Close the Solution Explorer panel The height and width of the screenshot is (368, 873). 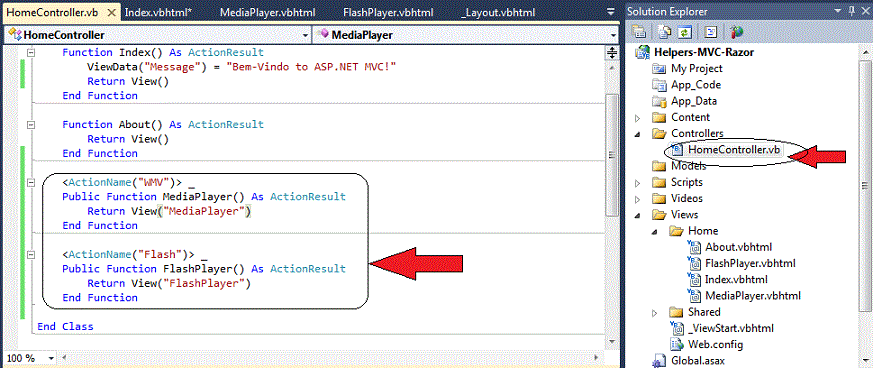[866, 12]
